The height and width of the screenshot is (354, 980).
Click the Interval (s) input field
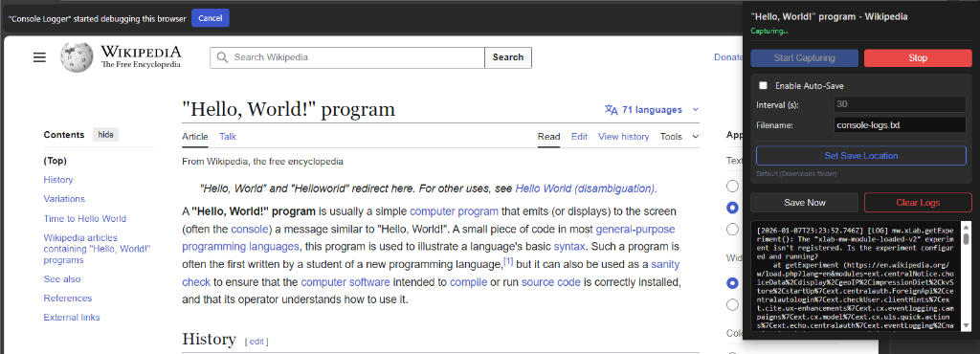point(900,104)
